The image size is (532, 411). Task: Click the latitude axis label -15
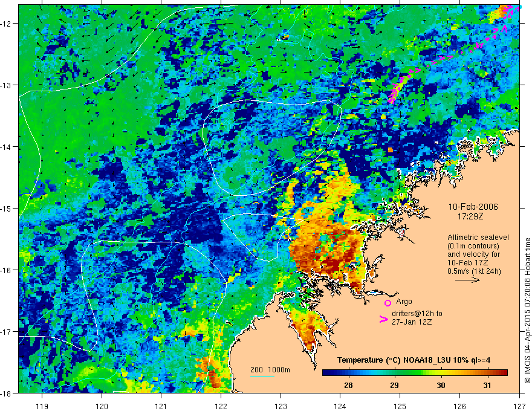point(7,209)
